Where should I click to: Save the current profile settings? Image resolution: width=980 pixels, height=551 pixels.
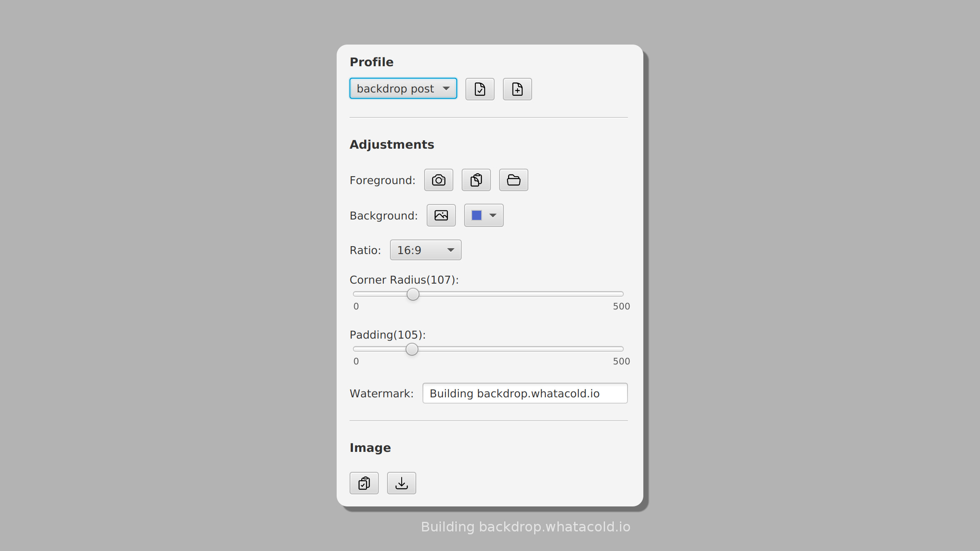point(480,89)
